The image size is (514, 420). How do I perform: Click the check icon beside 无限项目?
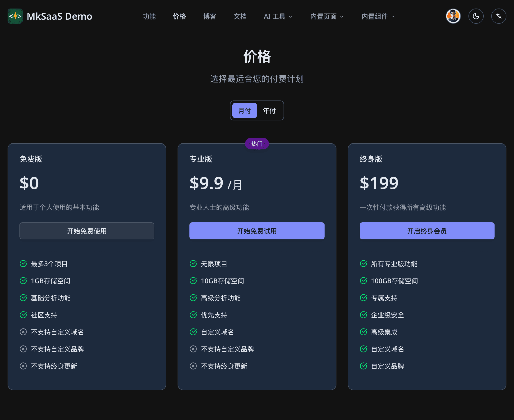coord(193,264)
